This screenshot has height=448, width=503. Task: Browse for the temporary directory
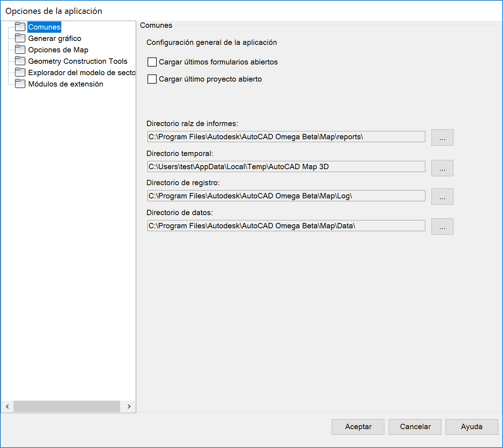[x=442, y=168]
